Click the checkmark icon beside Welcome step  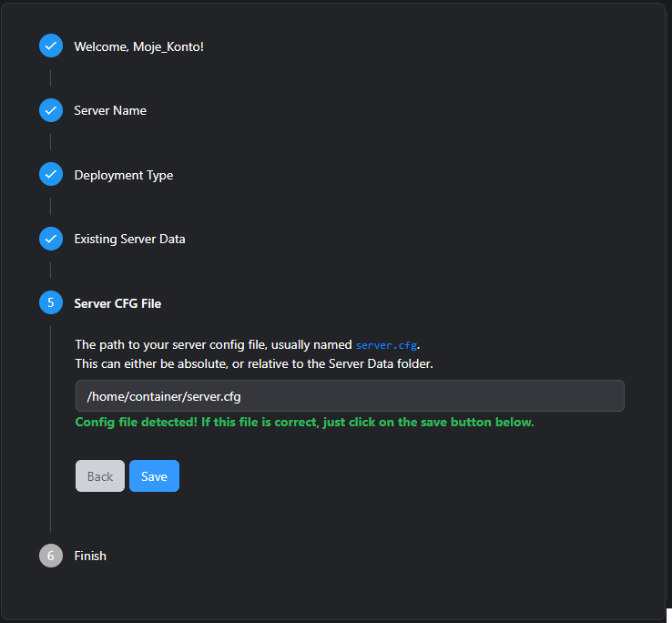(x=51, y=46)
